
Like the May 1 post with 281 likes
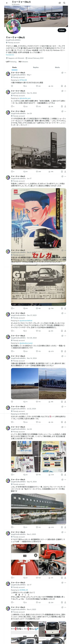click(x=38, y=86)
